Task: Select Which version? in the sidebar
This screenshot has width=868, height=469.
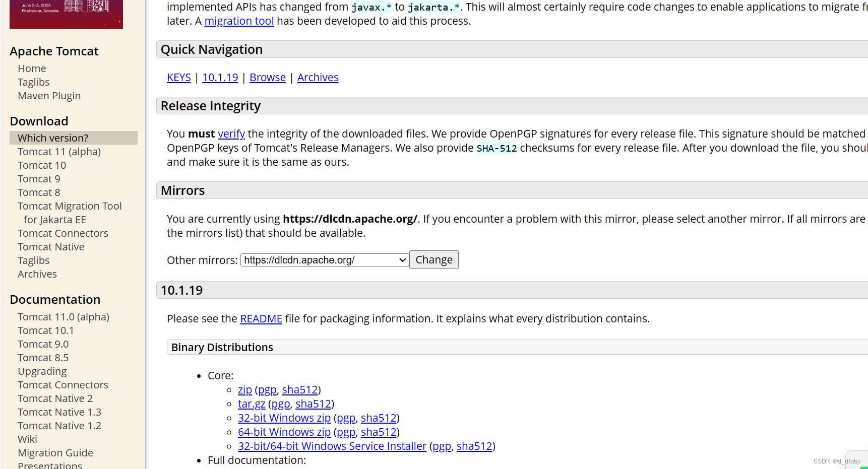Action: pos(74,138)
